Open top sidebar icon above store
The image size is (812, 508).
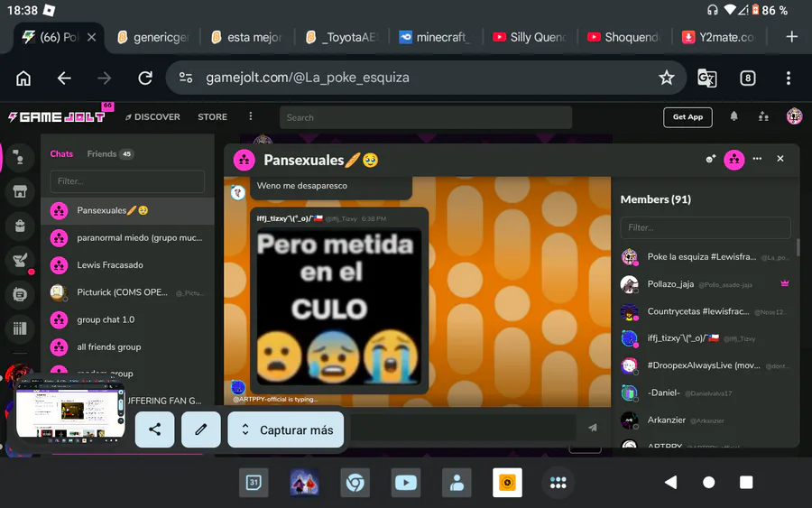[20, 157]
